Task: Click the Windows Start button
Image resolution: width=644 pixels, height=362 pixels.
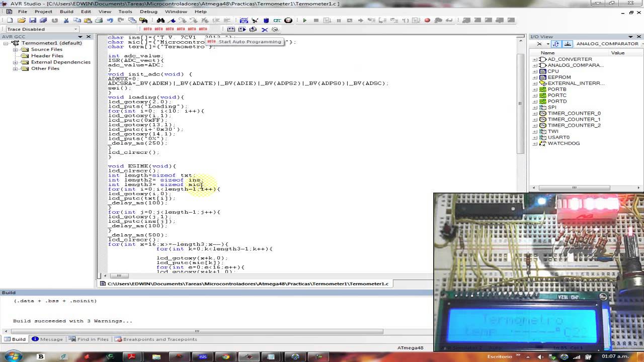Action: 12,356
